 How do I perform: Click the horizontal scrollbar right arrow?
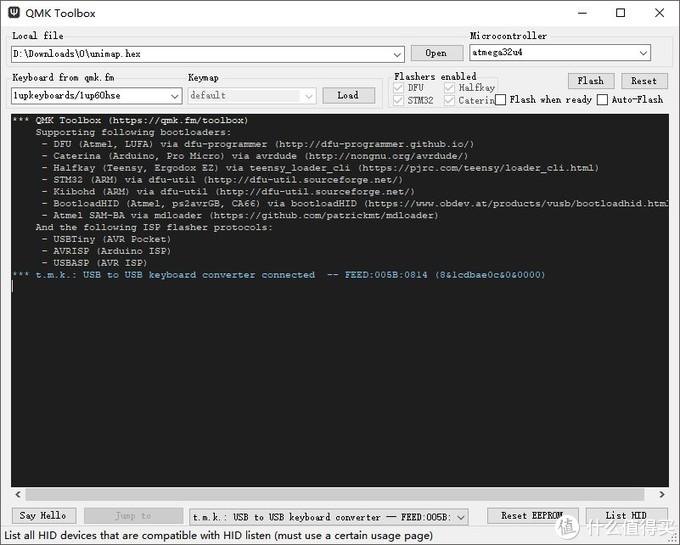pos(662,494)
